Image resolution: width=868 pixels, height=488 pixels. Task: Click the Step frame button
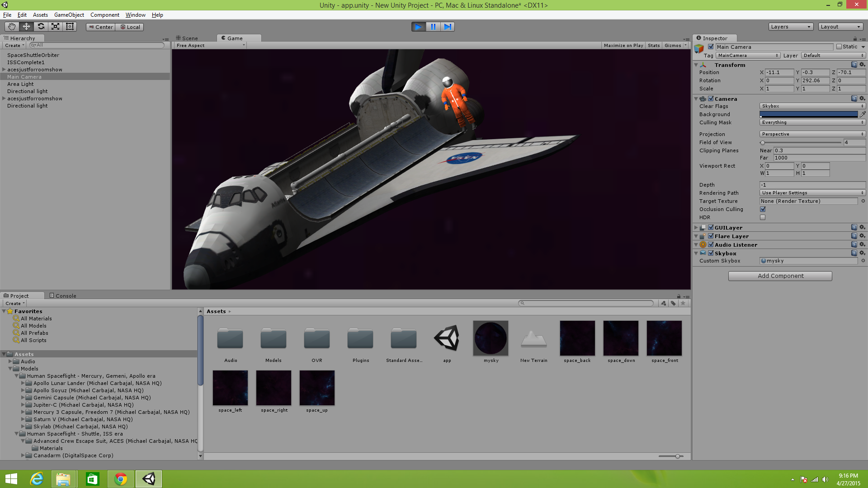447,27
